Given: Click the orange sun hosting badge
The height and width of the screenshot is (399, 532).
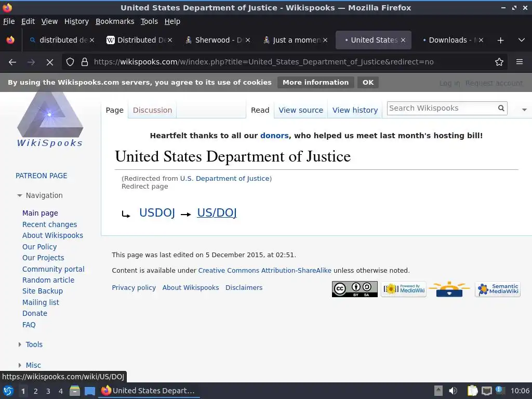Looking at the screenshot, I should click(x=449, y=289).
